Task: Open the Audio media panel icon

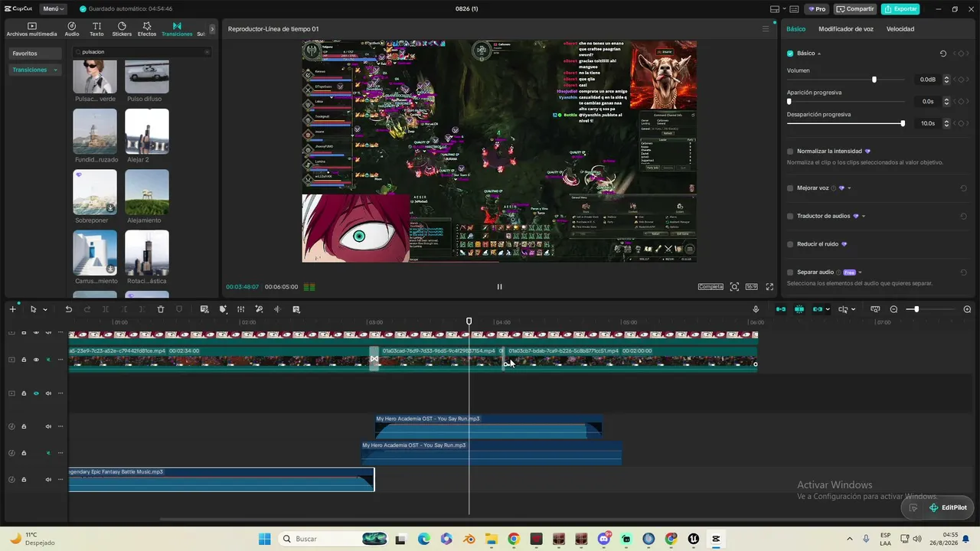Action: coord(72,29)
